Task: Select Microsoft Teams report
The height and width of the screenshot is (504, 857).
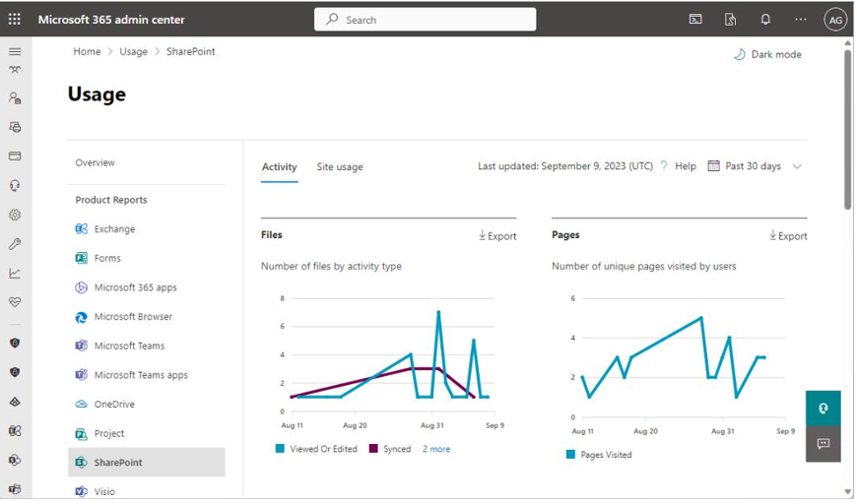Action: (129, 346)
